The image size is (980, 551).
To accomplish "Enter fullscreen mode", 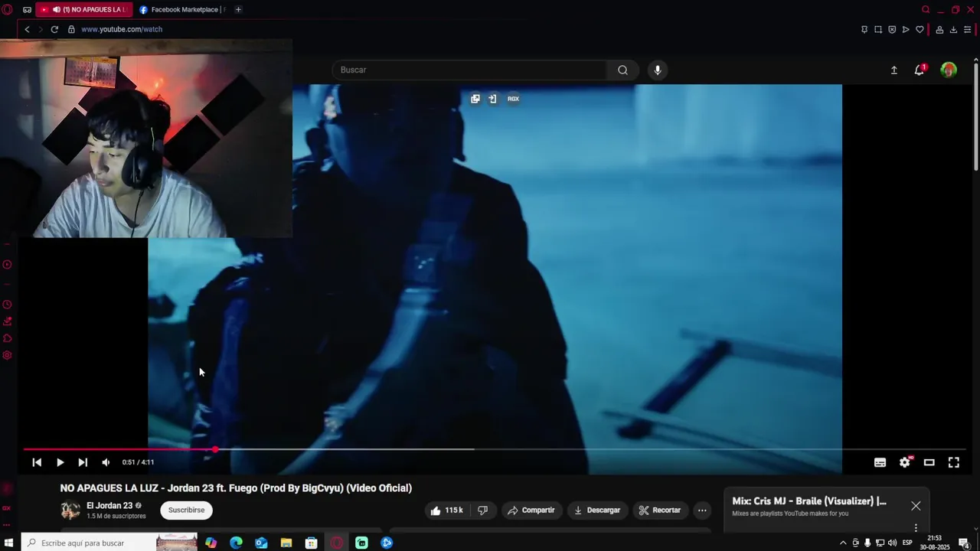I will [x=954, y=462].
